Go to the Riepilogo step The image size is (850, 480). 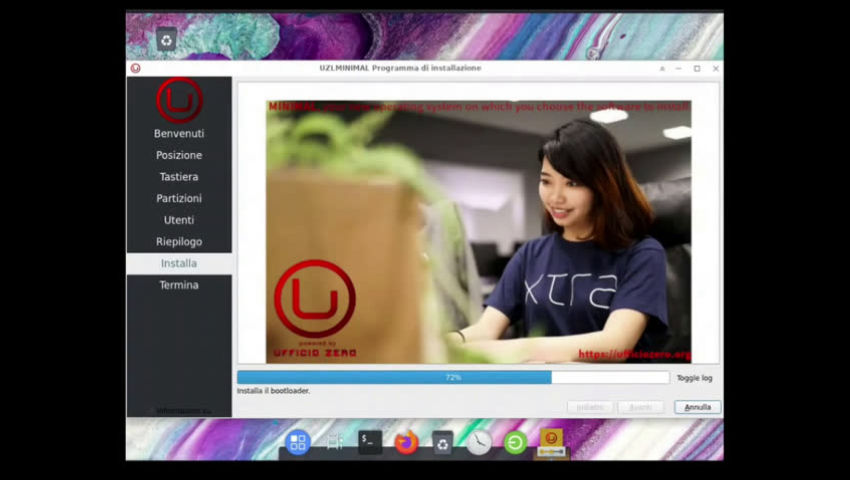tap(179, 241)
